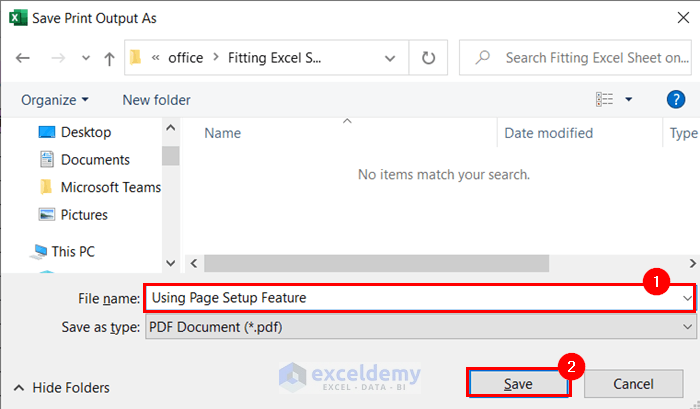Select the office breadcrumb in path

pos(185,58)
